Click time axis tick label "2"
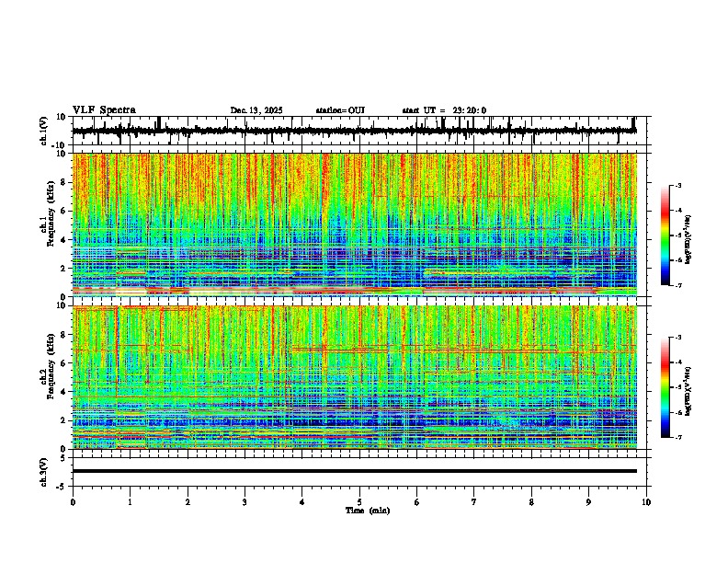Viewport: 728px width, 563px height. click(x=188, y=502)
